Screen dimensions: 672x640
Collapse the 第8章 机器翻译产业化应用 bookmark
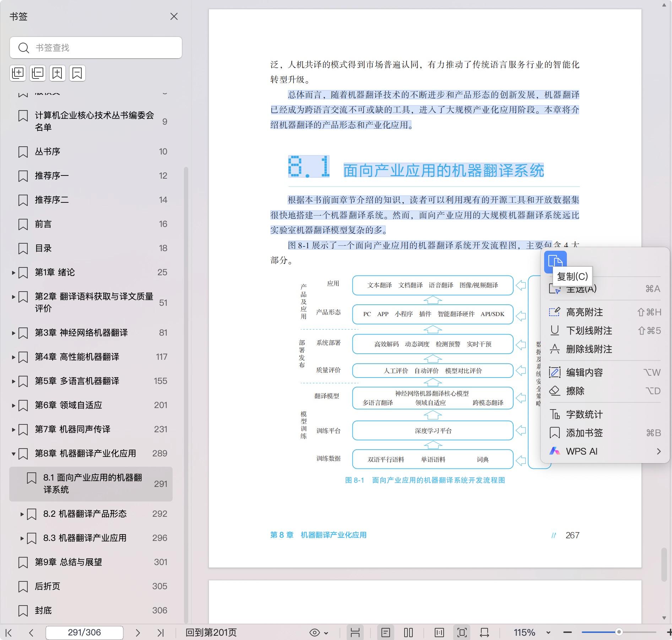pyautogui.click(x=13, y=454)
